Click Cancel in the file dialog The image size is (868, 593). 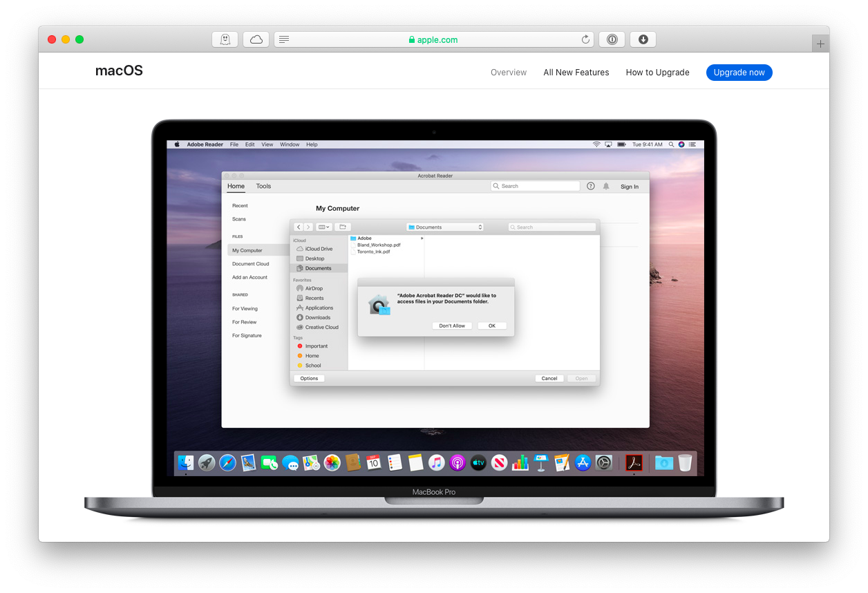pyautogui.click(x=549, y=378)
